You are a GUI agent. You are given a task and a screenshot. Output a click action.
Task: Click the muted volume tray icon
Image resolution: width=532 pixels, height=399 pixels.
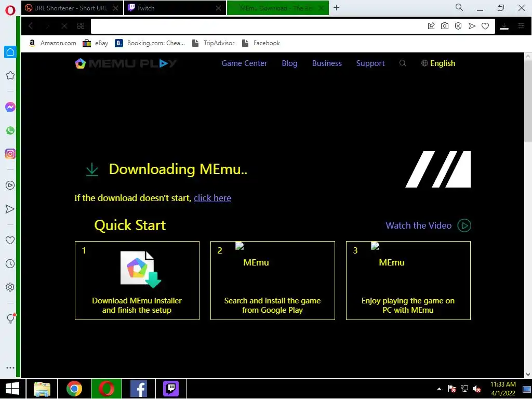click(477, 389)
